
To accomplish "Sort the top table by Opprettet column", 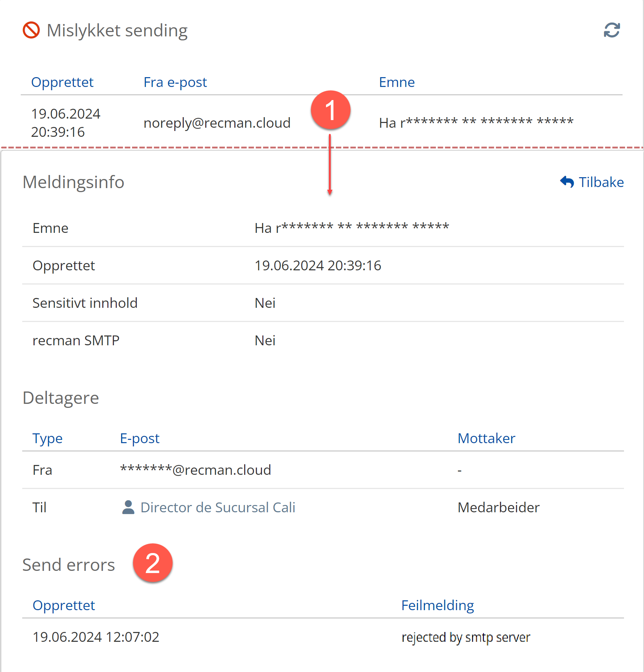I will [62, 82].
